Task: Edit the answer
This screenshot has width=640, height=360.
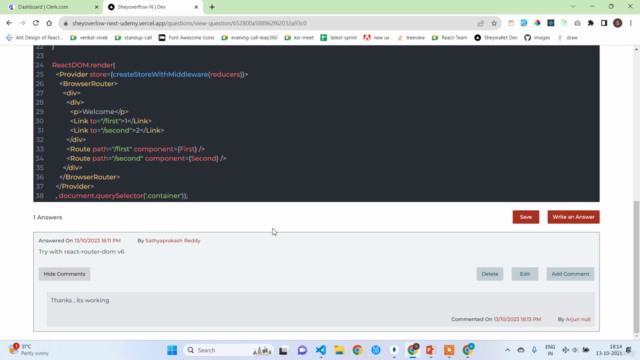Action: pos(525,274)
